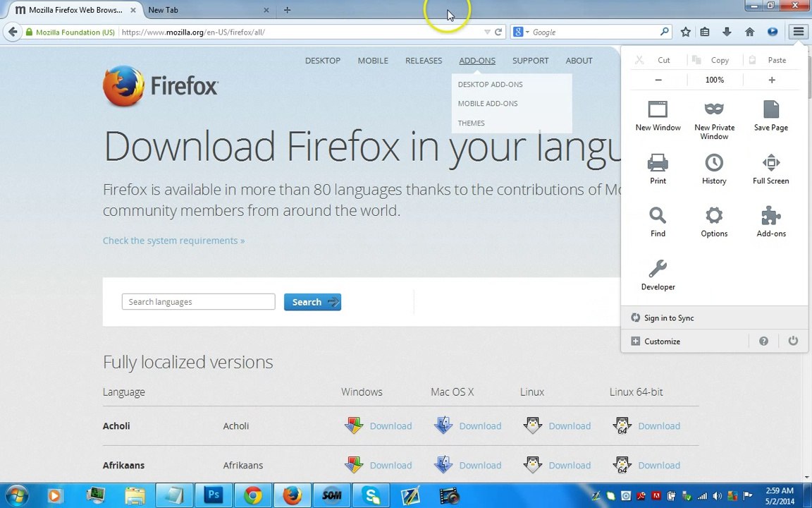This screenshot has height=508, width=812.
Task: Show bookmarks list icon
Action: 705,32
